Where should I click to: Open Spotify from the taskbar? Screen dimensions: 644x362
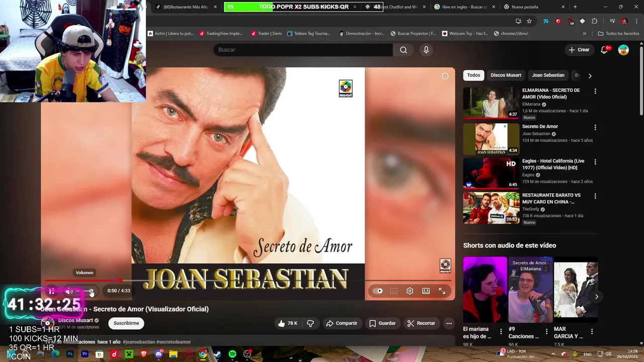(x=232, y=354)
